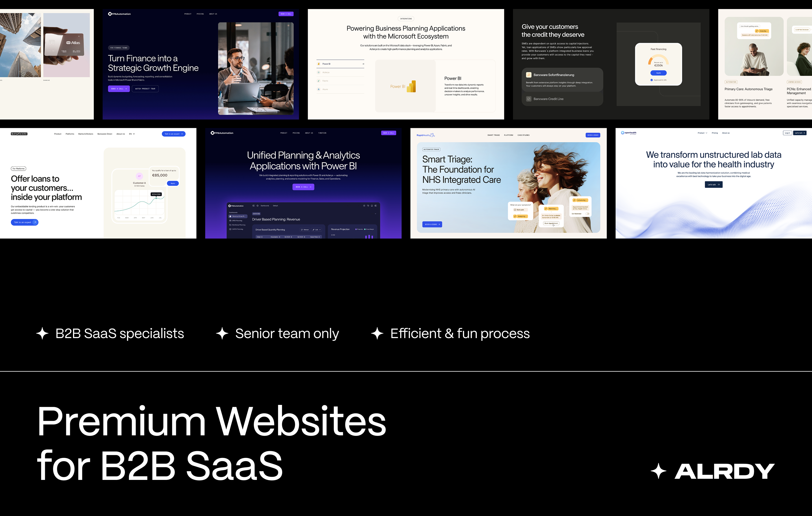Image resolution: width=812 pixels, height=516 pixels.
Task: Click Pricing in the openhealth nav
Action: (714, 133)
